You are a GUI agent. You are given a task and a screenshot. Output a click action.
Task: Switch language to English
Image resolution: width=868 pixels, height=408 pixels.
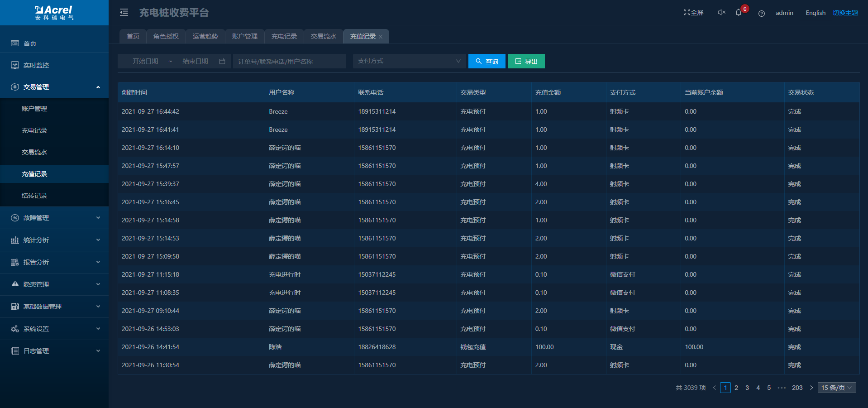(x=815, y=13)
